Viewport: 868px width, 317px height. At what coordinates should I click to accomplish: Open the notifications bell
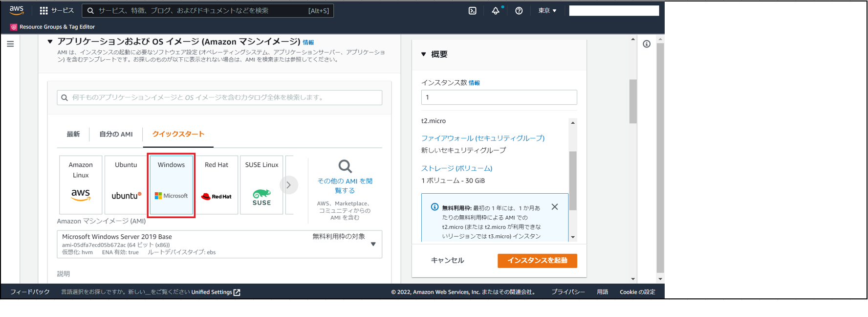(496, 11)
